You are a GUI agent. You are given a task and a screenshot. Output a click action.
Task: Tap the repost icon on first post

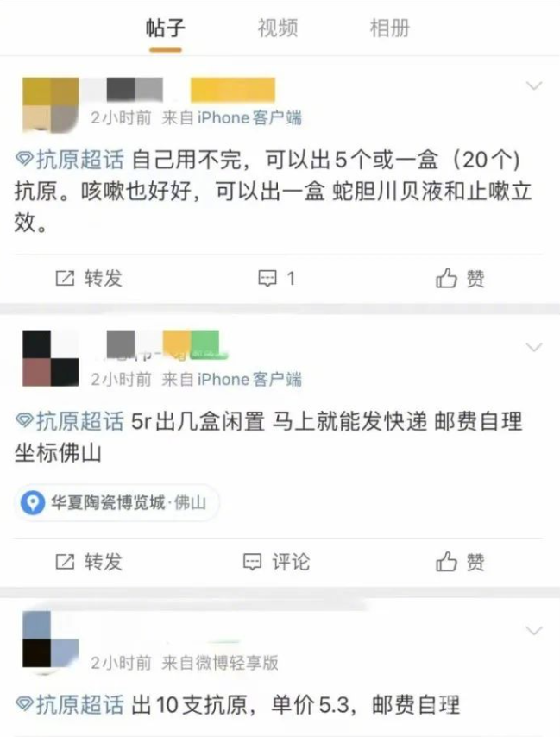[65, 278]
